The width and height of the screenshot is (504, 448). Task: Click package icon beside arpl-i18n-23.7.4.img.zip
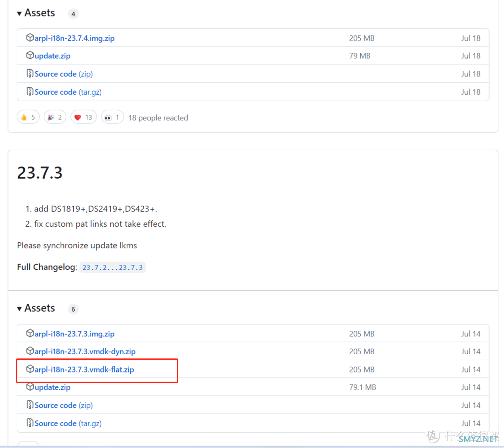pos(30,38)
